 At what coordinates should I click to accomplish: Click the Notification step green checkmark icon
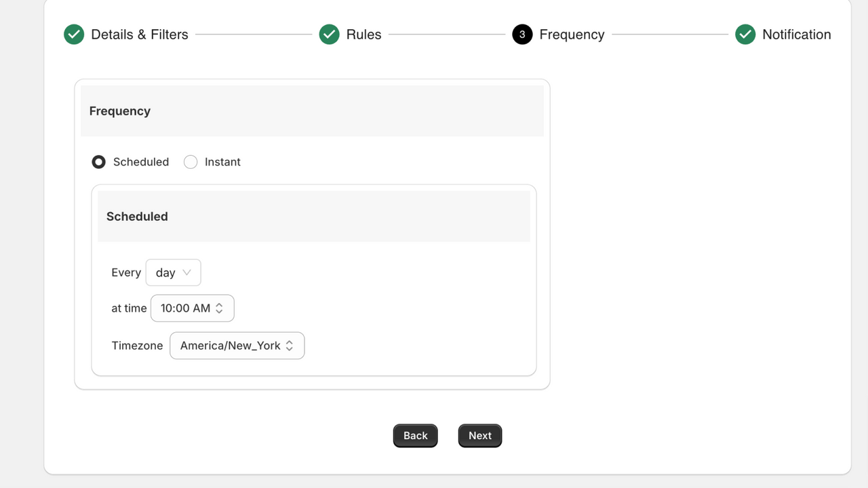click(x=745, y=35)
